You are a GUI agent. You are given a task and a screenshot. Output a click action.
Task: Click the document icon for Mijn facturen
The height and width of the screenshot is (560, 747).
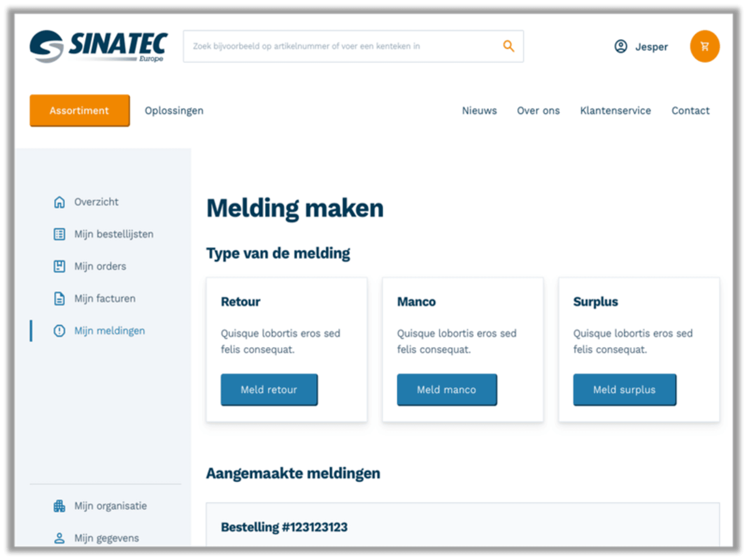(x=59, y=298)
